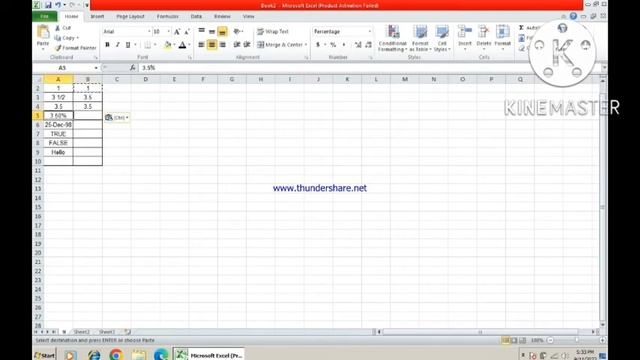This screenshot has width=640, height=360.
Task: Adjust the zoom slider in status bar
Action: click(x=576, y=340)
